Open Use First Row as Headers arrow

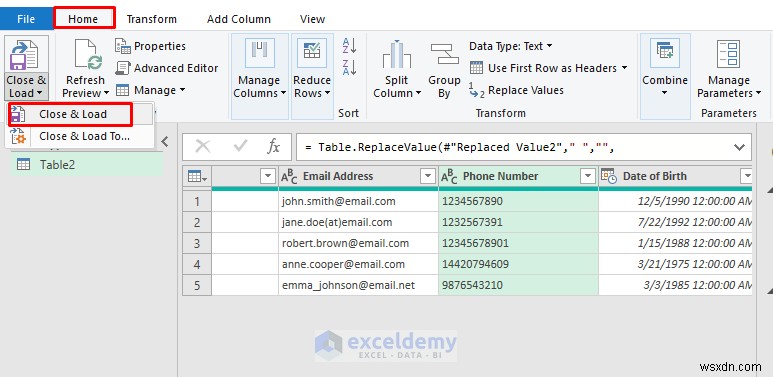pyautogui.click(x=624, y=68)
